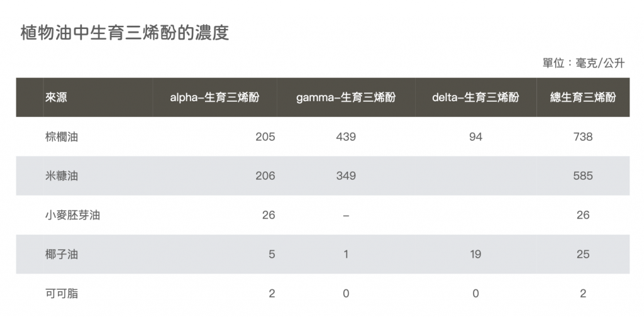Click the 總生育三烯酚 column header

583,97
